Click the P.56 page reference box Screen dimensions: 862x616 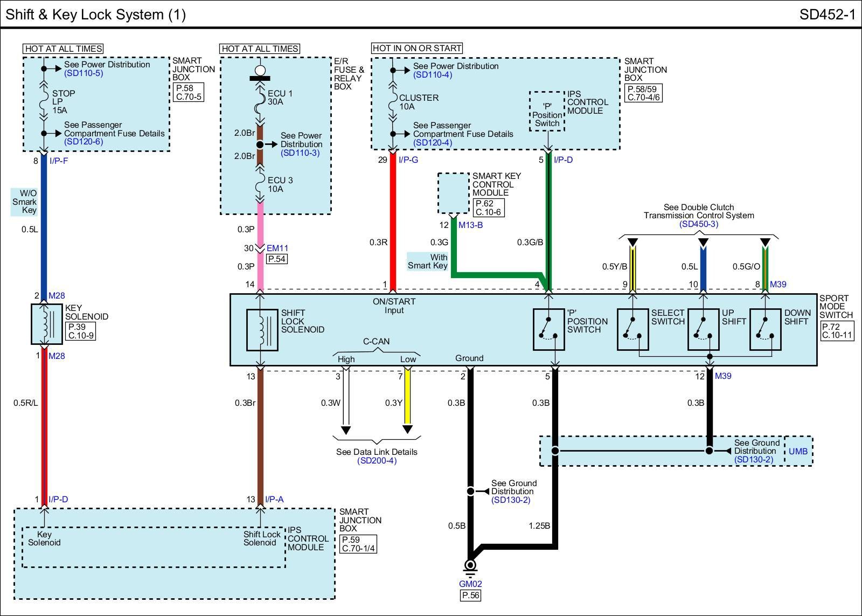tap(470, 595)
